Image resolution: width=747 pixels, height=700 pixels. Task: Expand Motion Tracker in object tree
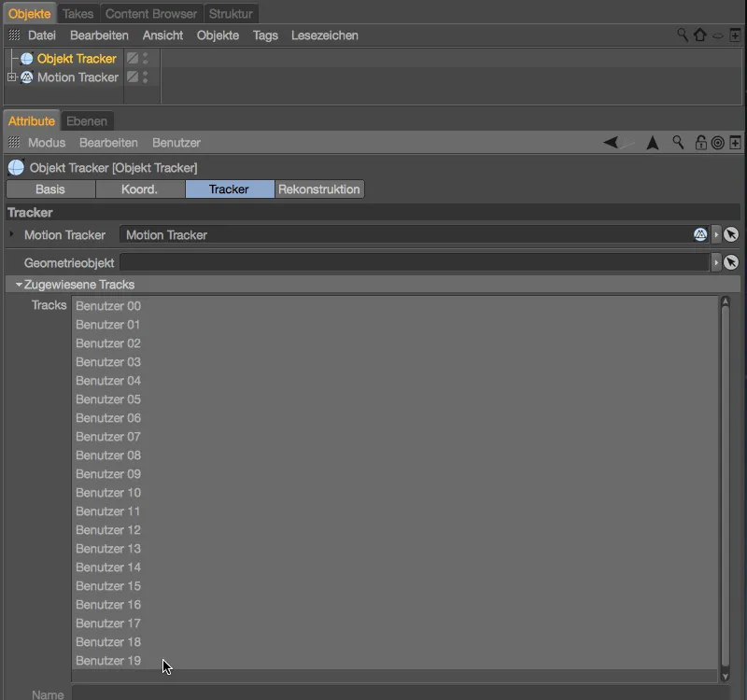tap(12, 77)
